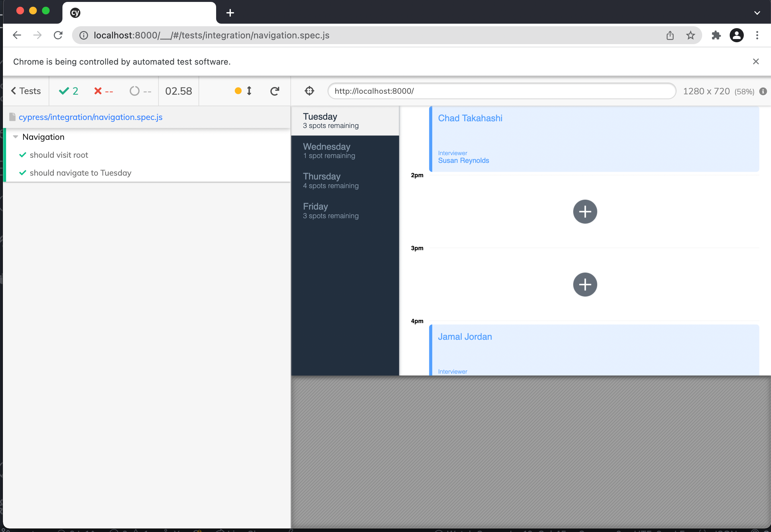Click the red failed tests indicator

[103, 91]
